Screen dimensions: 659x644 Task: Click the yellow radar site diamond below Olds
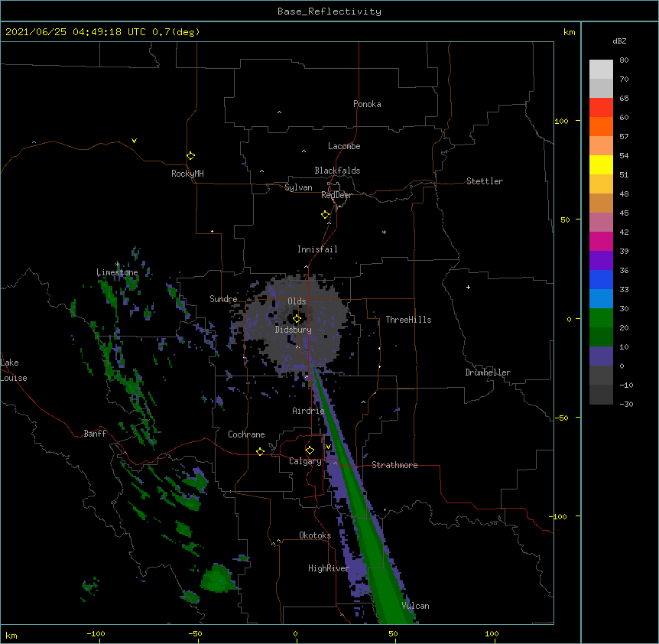[x=297, y=319]
